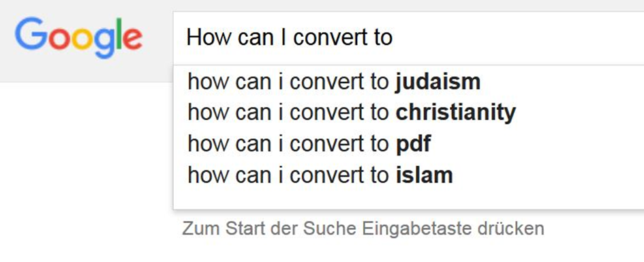Select suggestion 'how can i convert to christianity'
644x262 pixels.
409,113
